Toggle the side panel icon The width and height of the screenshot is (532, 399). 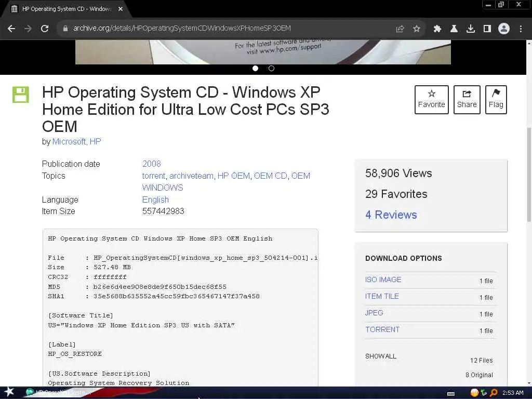(487, 29)
